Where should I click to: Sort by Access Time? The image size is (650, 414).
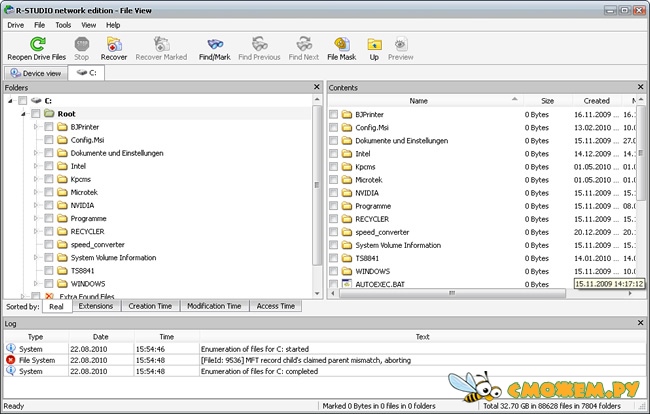pos(276,306)
